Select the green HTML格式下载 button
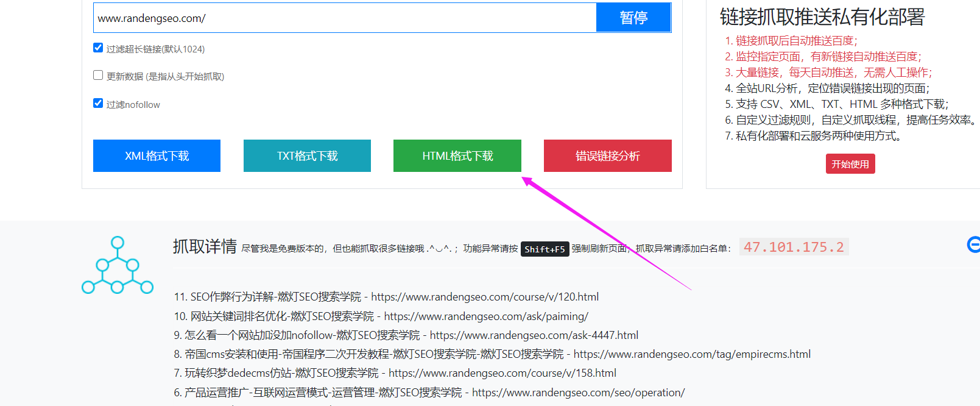Screen dimensions: 980x406 tap(457, 156)
